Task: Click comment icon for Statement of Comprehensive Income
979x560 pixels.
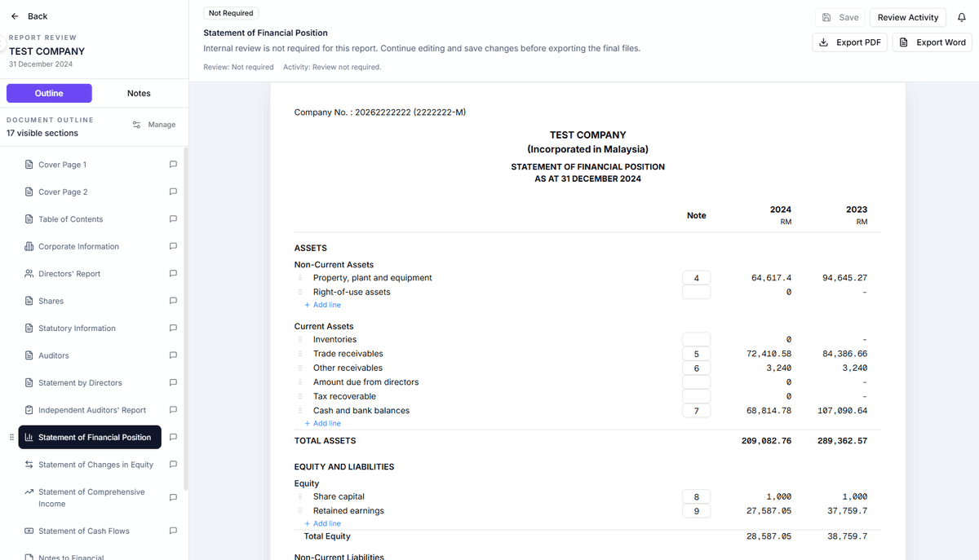Action: point(173,497)
